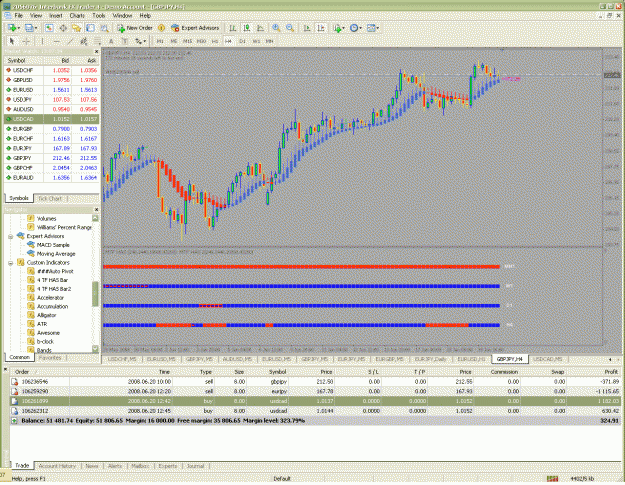Close the Market Watch panel
The image size is (625, 485).
coord(96,52)
